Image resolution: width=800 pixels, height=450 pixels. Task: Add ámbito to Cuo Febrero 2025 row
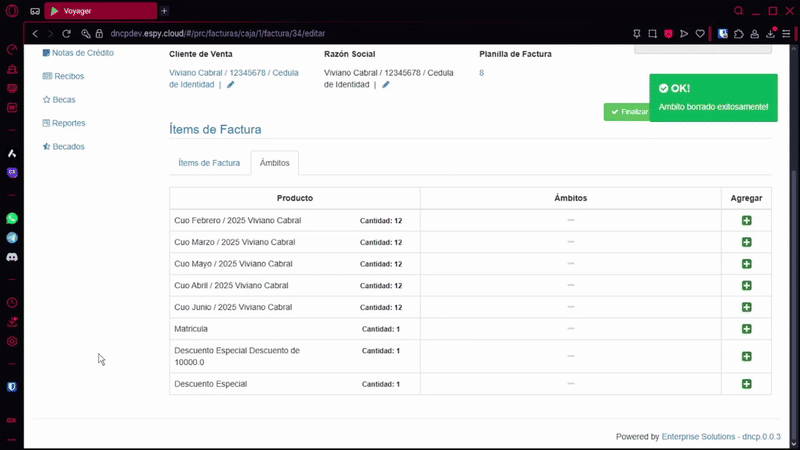747,221
